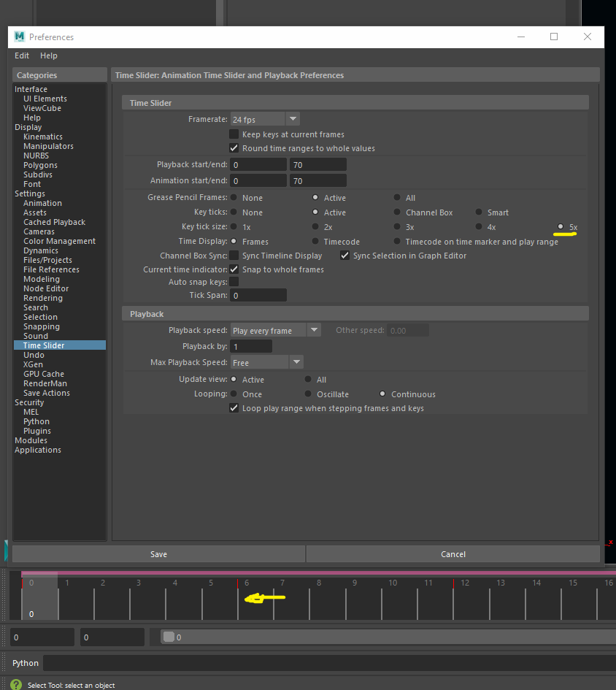Collapse the Time Slider section header
Image resolution: width=616 pixels, height=690 pixels.
(x=355, y=103)
